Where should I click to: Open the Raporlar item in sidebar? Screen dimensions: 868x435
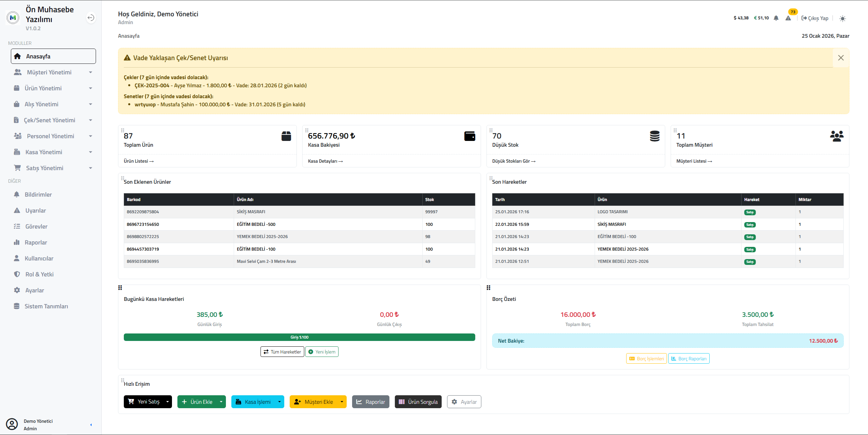(x=36, y=242)
